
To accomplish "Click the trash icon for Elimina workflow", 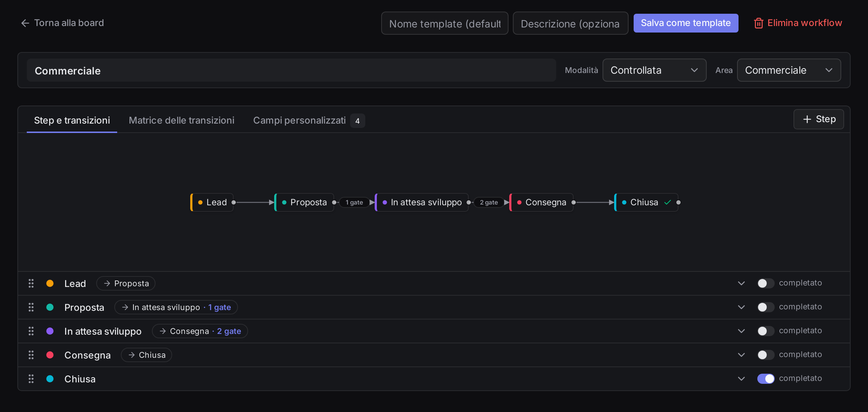I will click(758, 23).
